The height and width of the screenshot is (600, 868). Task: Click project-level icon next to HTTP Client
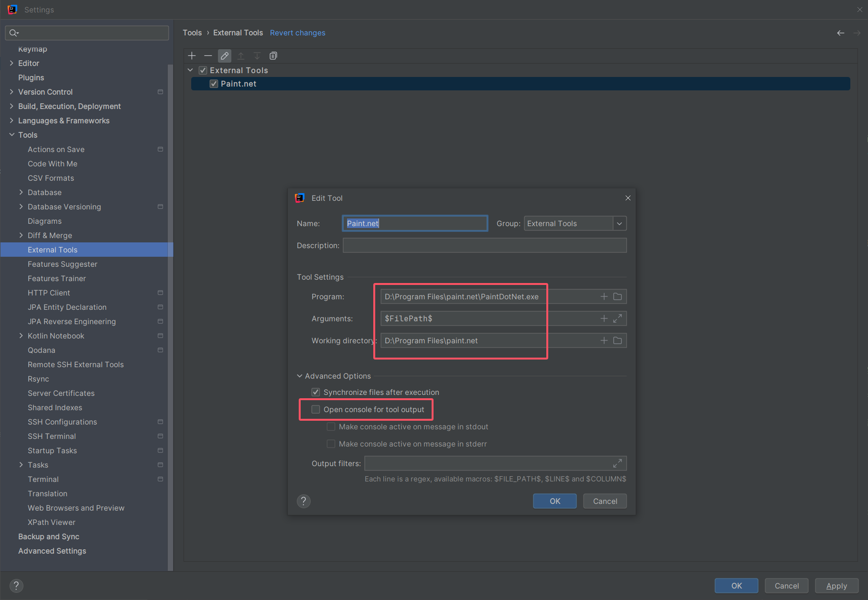pyautogui.click(x=161, y=293)
